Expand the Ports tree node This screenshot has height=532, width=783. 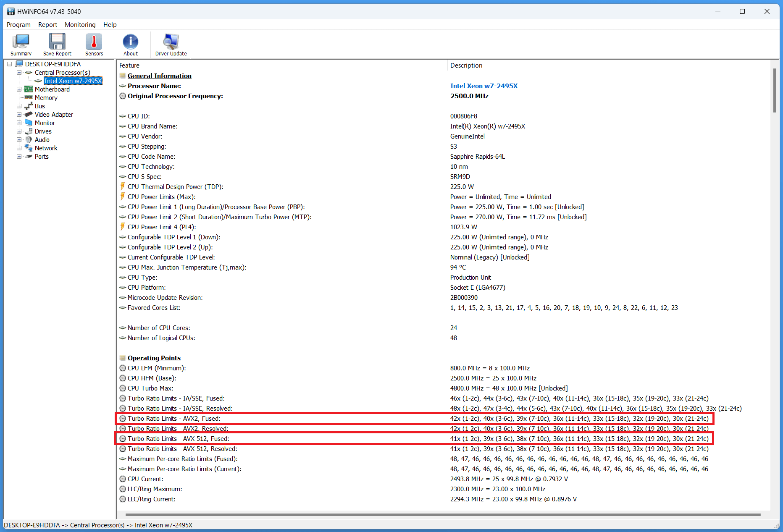point(19,157)
